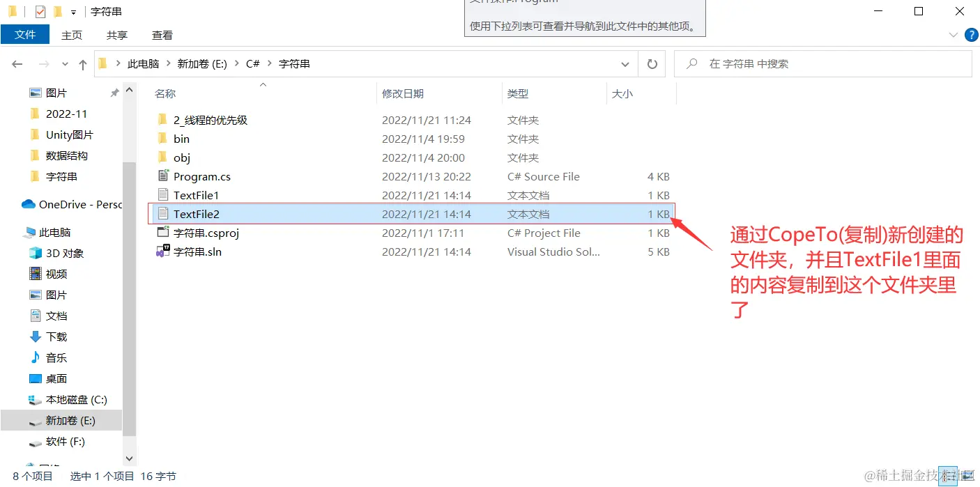Switch to large icons view in status bar
The height and width of the screenshot is (487, 980).
pos(967,476)
